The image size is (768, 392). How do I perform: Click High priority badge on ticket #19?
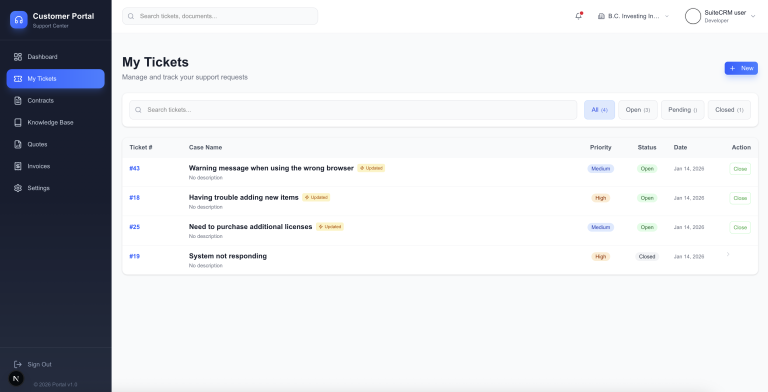pos(600,257)
